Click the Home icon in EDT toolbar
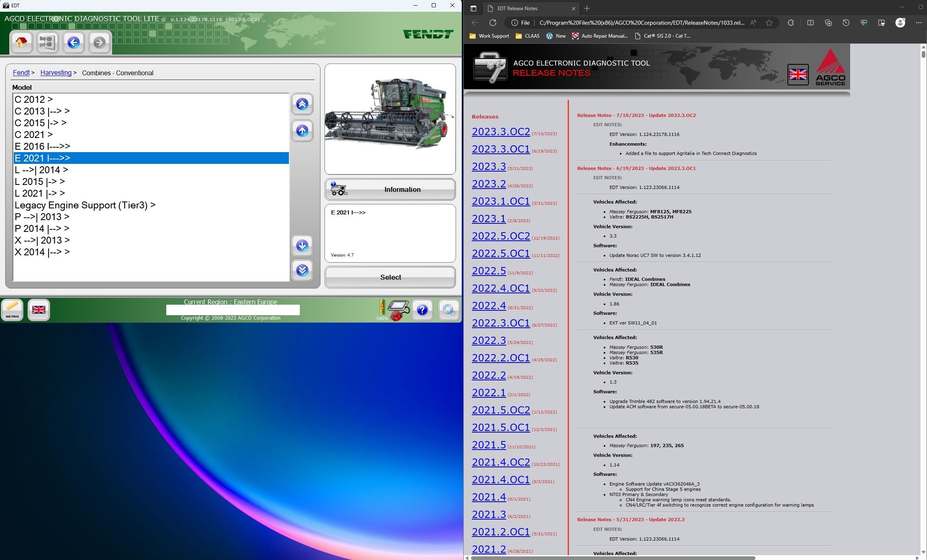927x560 pixels. (x=21, y=42)
